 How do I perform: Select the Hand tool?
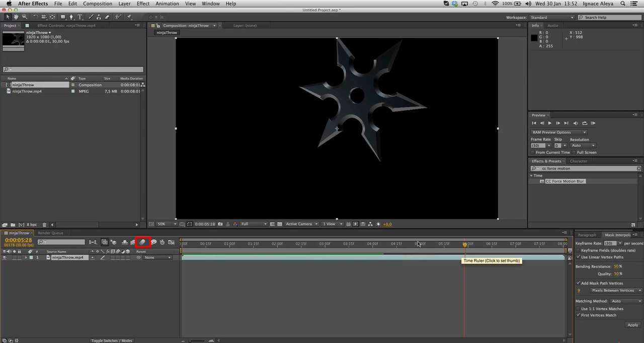click(x=16, y=17)
